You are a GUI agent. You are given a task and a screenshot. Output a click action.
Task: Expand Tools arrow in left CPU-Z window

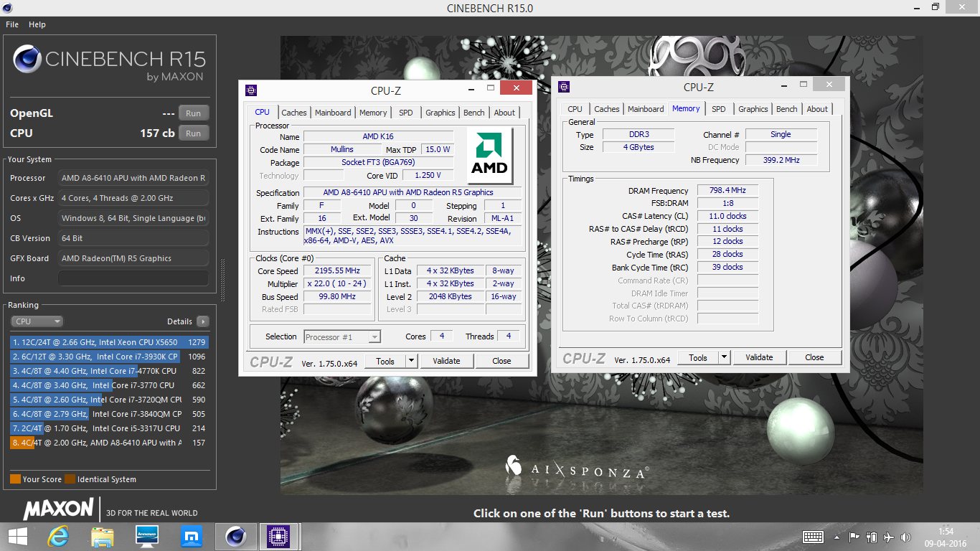(x=411, y=361)
